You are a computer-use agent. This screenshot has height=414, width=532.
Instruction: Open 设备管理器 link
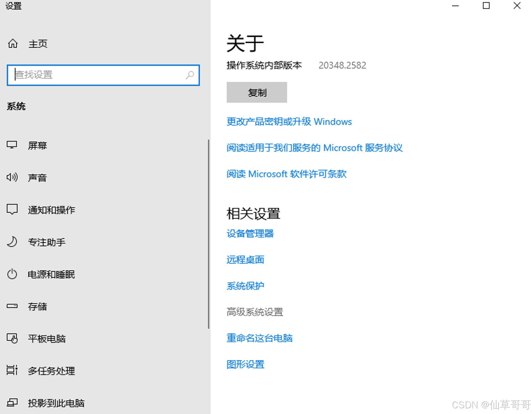[250, 234]
